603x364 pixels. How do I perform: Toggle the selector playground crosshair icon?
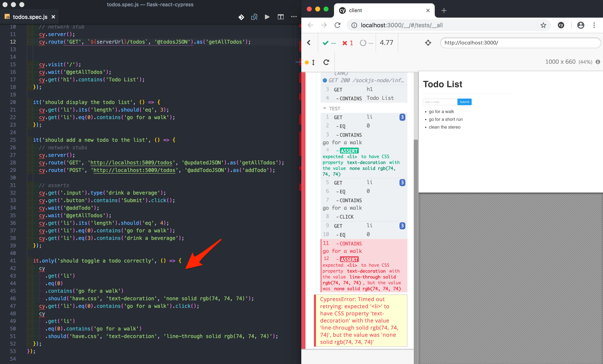pyautogui.click(x=428, y=43)
